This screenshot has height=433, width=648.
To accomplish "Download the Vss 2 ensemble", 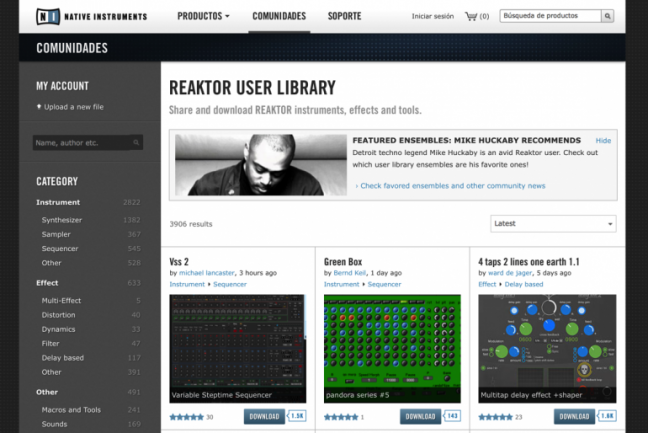I will pyautogui.click(x=264, y=416).
